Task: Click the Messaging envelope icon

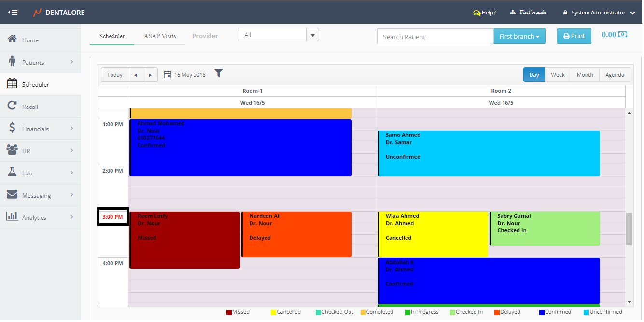Action: [x=13, y=195]
